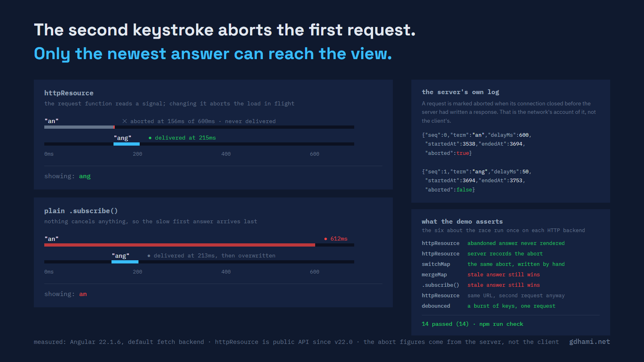Click the red 'true' aborted value in log
This screenshot has height=362, width=644.
click(462, 153)
